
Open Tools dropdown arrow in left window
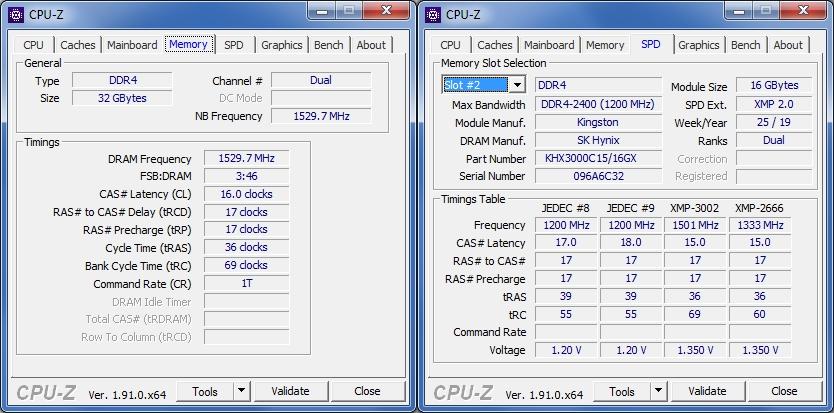tap(241, 391)
